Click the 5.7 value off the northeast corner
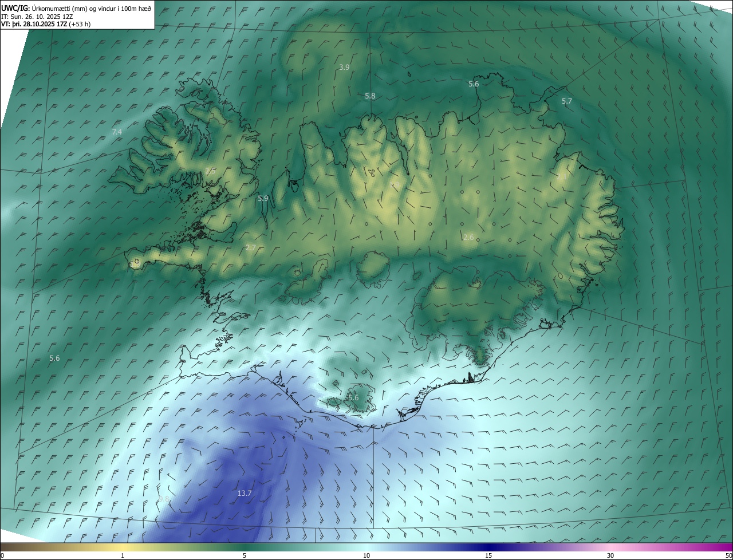 click(567, 101)
